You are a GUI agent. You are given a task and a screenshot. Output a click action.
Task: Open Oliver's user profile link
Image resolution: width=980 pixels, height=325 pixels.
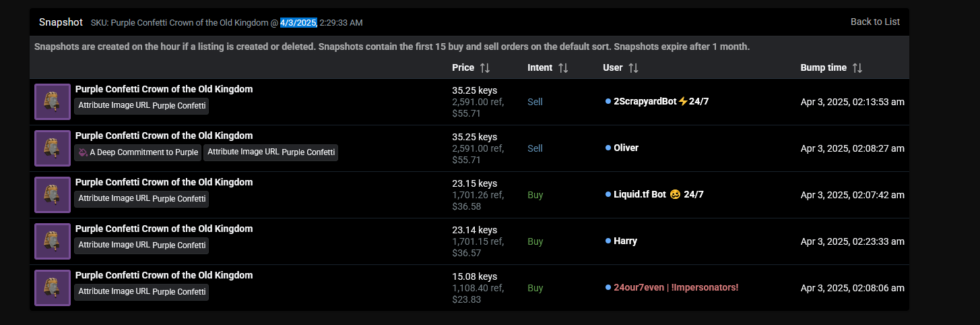coord(626,148)
